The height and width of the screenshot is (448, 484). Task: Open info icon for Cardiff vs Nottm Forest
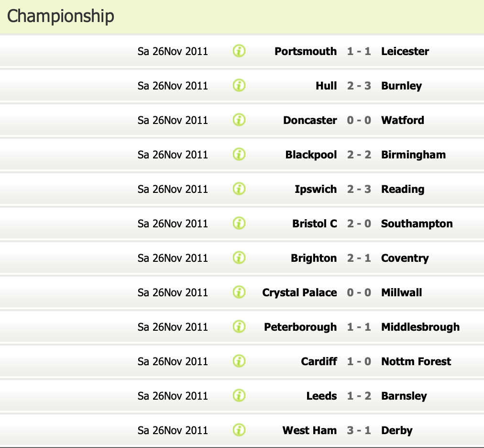click(239, 361)
